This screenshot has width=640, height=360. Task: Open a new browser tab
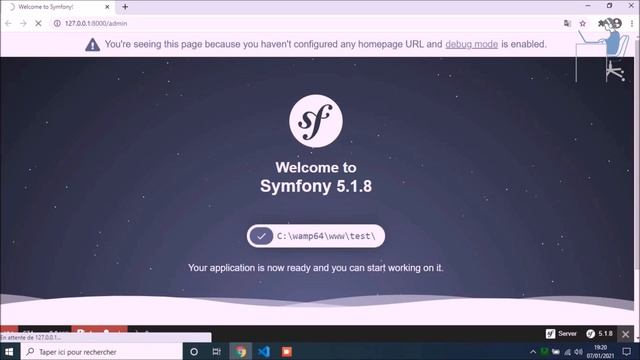coord(125,7)
